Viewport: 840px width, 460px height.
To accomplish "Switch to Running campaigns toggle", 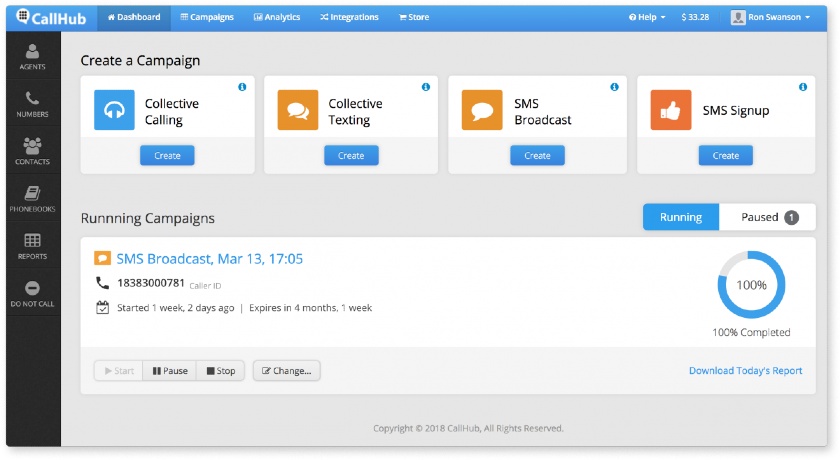I will [681, 217].
